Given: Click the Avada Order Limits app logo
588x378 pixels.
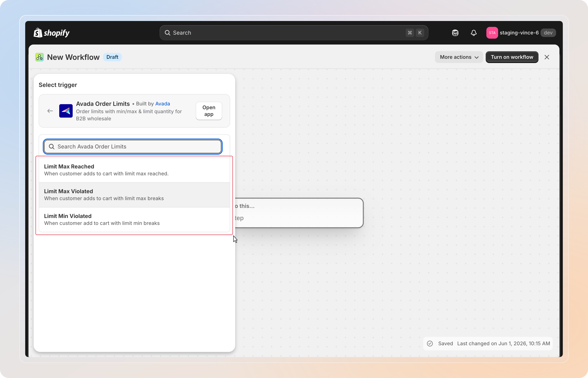Looking at the screenshot, I should pos(66,111).
